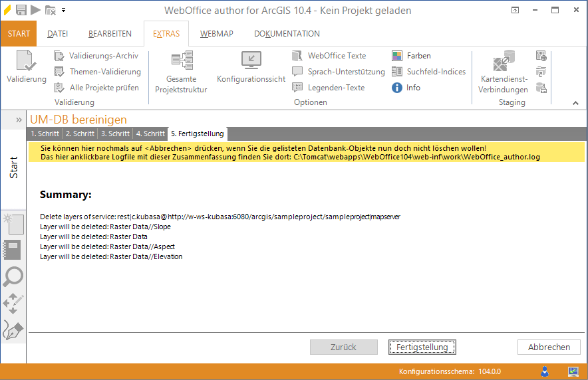Click 'Layer will be deleted: Raster Data//Elevation'
The image size is (588, 380).
point(111,257)
